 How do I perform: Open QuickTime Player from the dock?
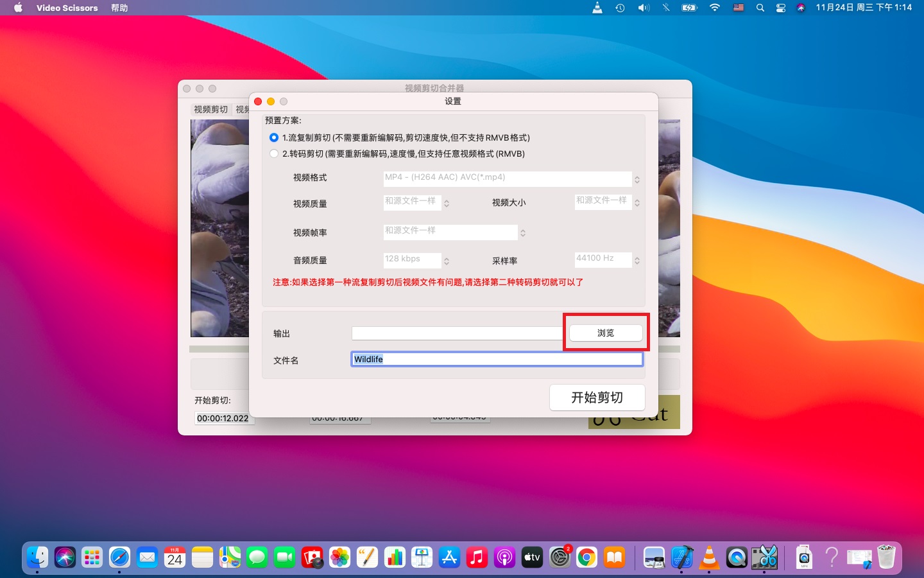[x=737, y=557]
